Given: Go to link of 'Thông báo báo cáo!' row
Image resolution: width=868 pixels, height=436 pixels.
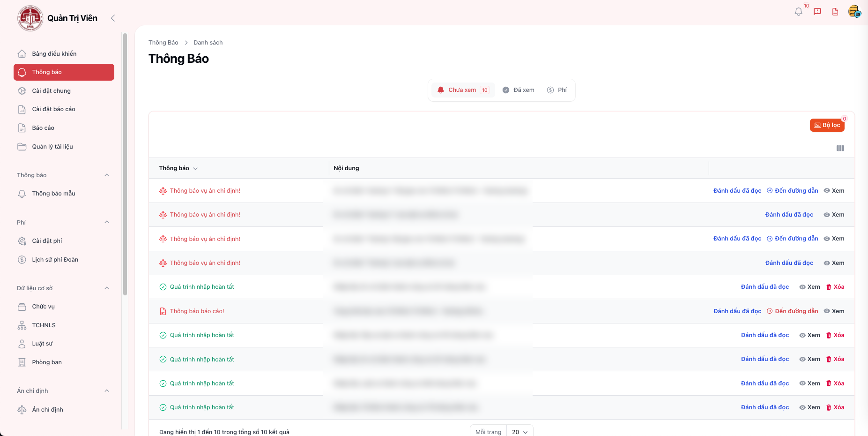Looking at the screenshot, I should [793, 311].
